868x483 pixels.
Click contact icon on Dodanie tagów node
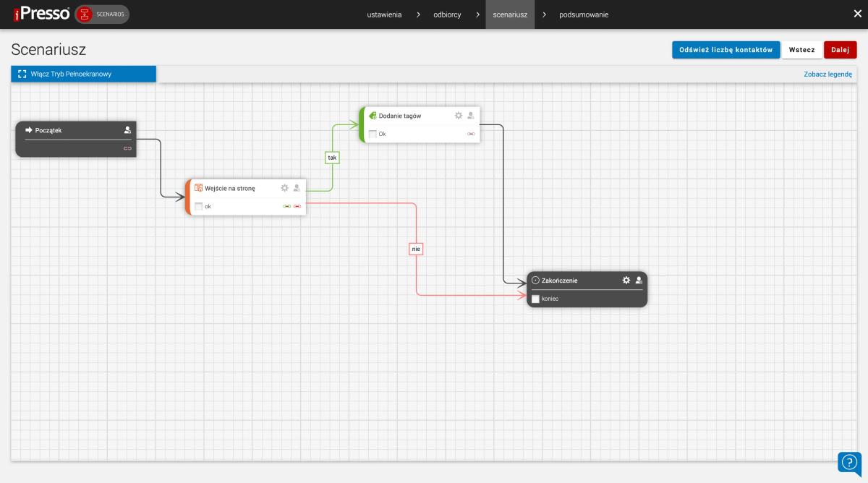[471, 115]
